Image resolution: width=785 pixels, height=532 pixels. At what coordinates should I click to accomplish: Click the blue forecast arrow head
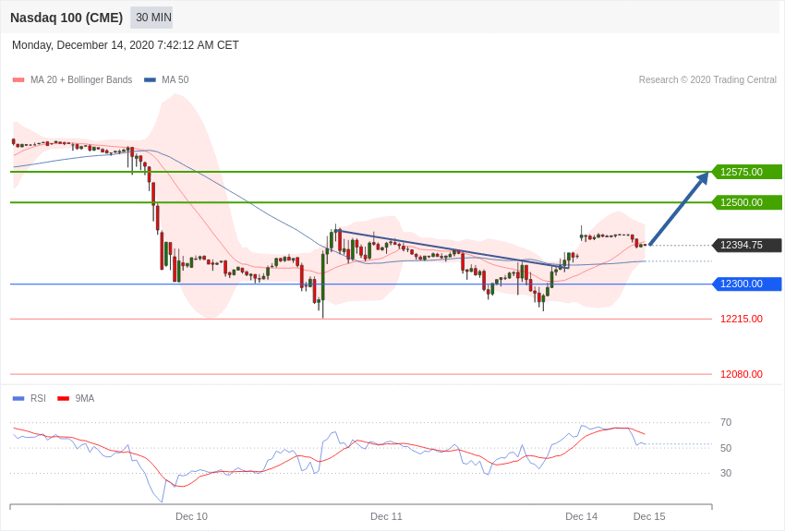pyautogui.click(x=702, y=179)
